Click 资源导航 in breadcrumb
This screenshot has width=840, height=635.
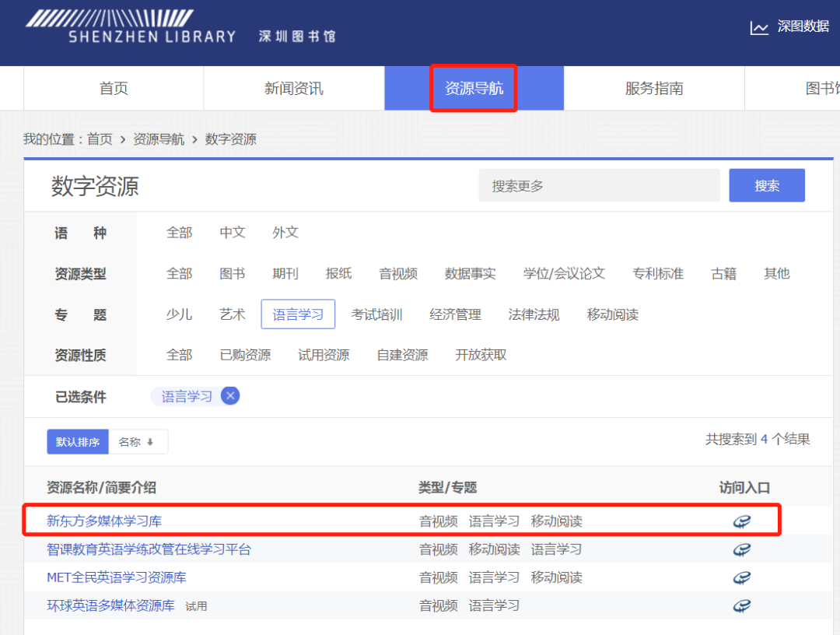159,139
